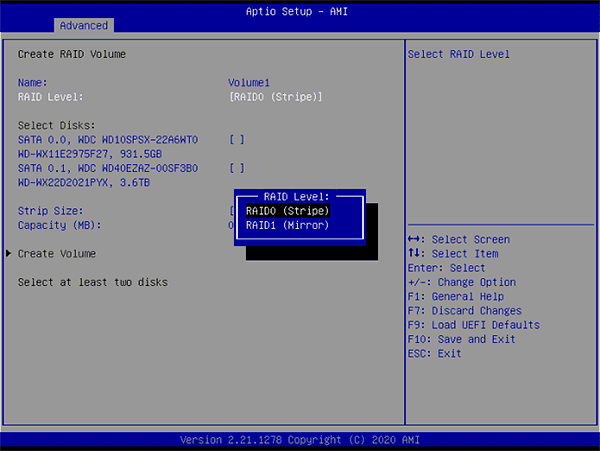
Task: Select the Strip Size label
Action: tap(49, 211)
